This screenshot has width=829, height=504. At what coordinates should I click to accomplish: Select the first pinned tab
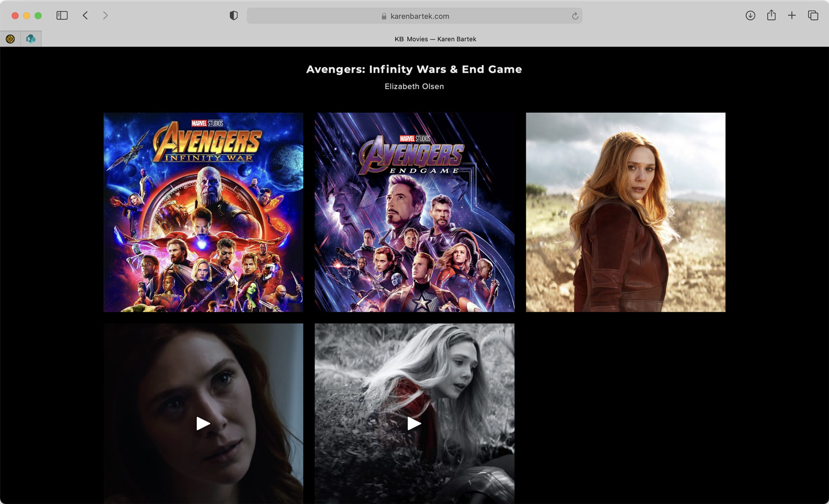tap(10, 39)
